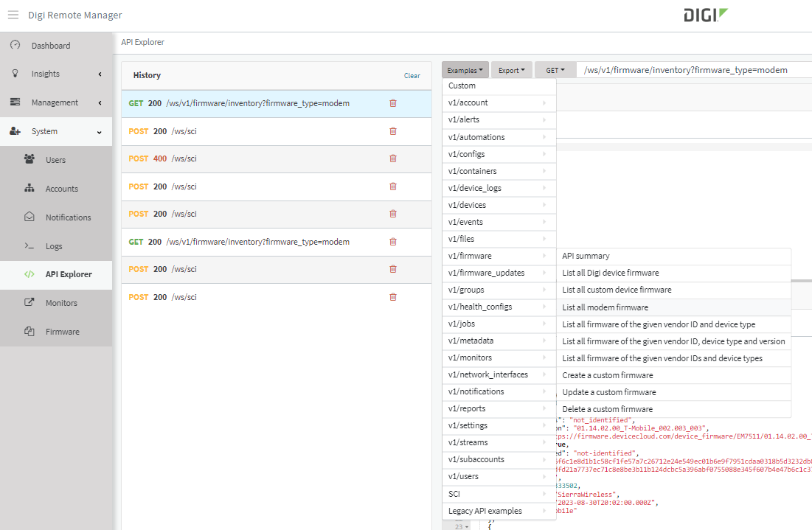Open the v1/streams menu entry
Viewport: 812px width, 530px height.
499,442
